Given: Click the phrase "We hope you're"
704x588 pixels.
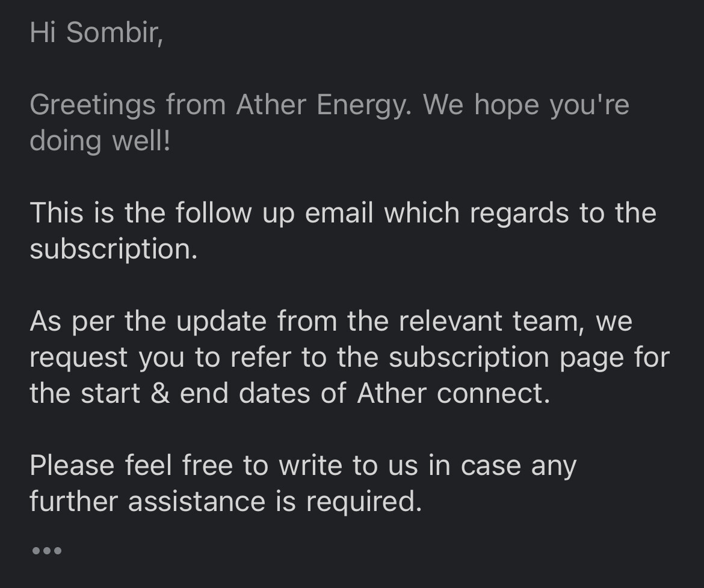Looking at the screenshot, I should click(526, 106).
